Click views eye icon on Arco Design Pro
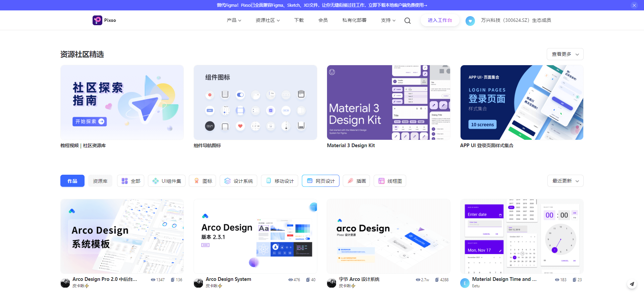 153,280
